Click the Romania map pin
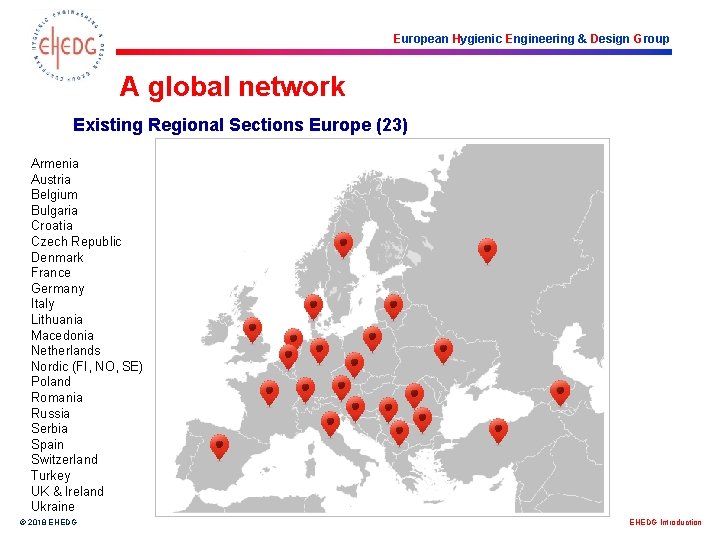 pyautogui.click(x=414, y=396)
